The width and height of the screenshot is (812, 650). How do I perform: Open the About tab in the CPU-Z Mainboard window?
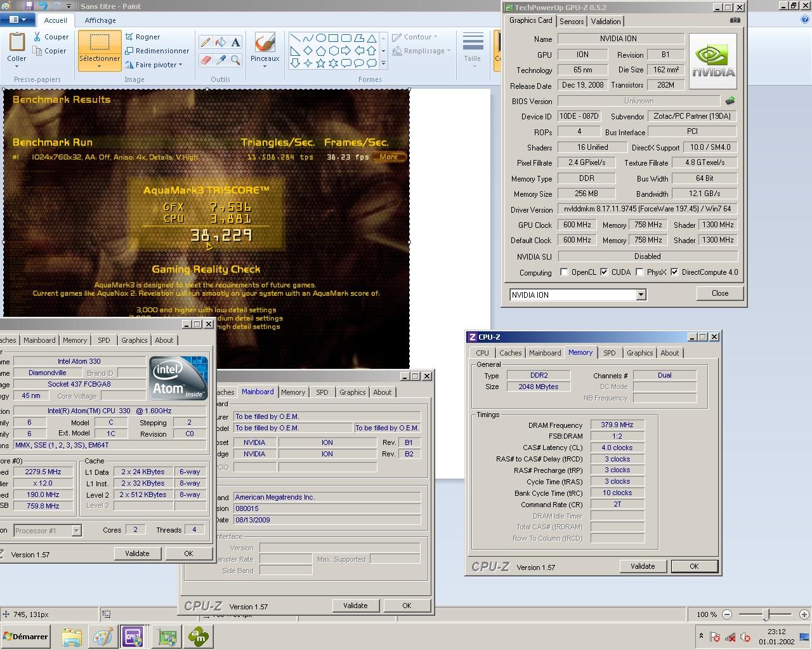click(x=382, y=392)
